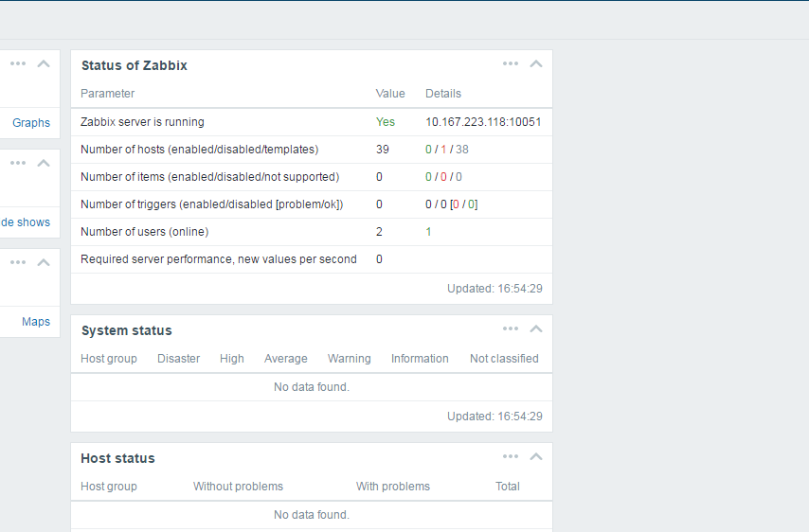Click the System status updated timestamp
Image resolution: width=809 pixels, height=532 pixels.
[494, 417]
